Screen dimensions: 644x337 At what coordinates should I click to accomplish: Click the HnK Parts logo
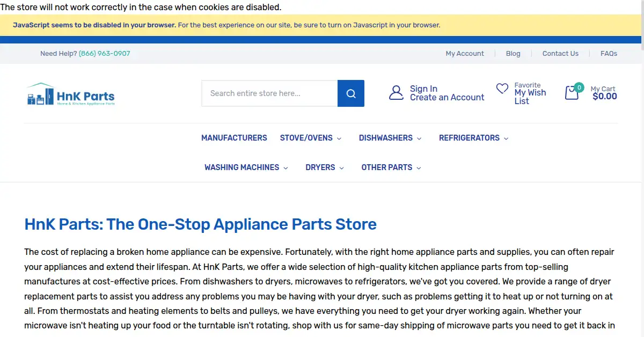pyautogui.click(x=71, y=94)
